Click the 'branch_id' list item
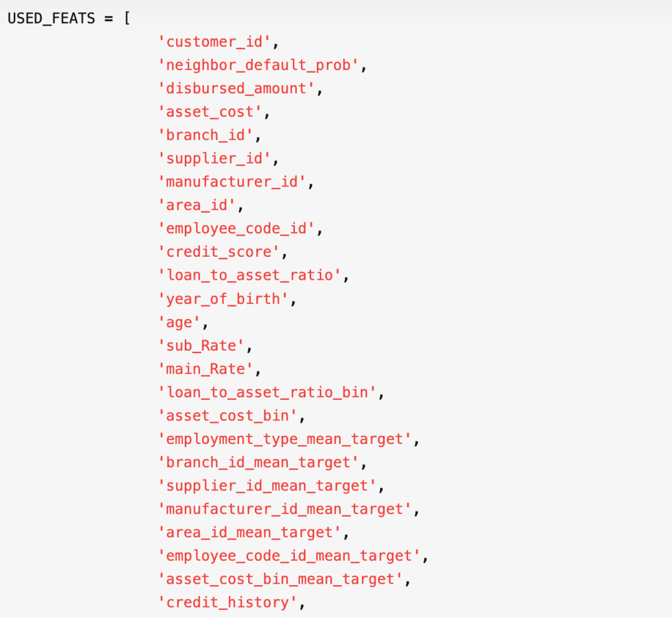The image size is (672, 618). point(206,136)
